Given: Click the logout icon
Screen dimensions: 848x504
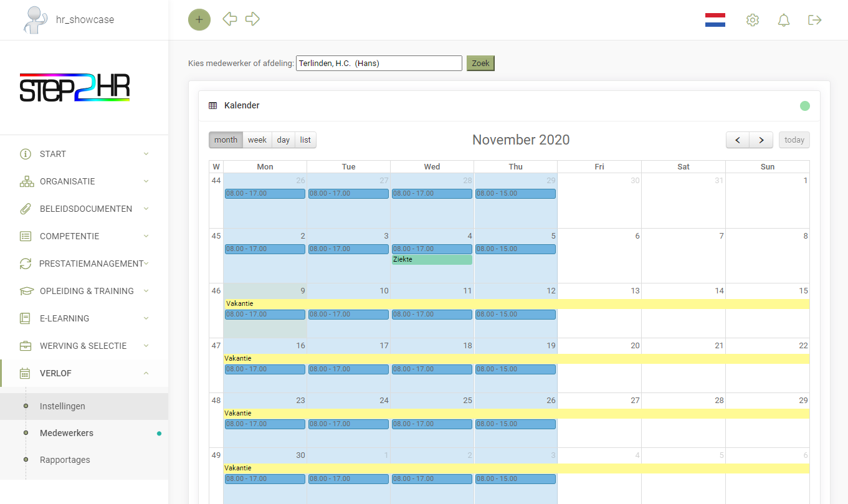Looking at the screenshot, I should pyautogui.click(x=815, y=20).
